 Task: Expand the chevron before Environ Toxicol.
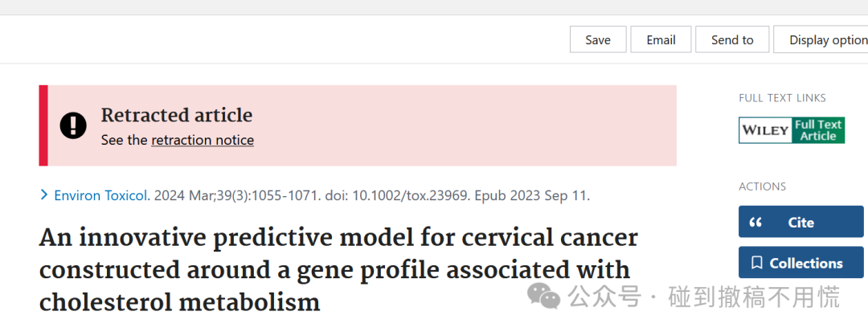(44, 195)
